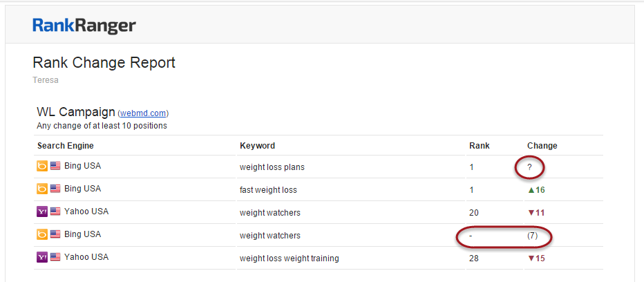Click the Bing icon beside weight loss plans

click(42, 167)
